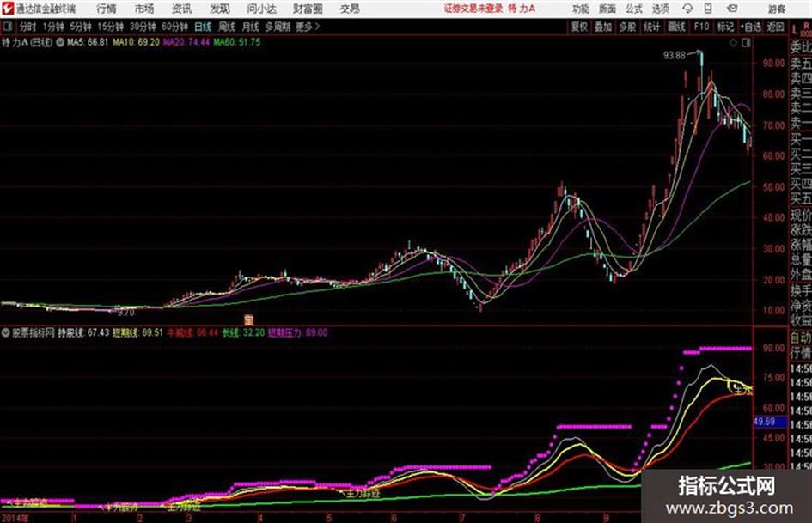Click the 持股线: 67.43 indicator value
Viewport: 812px width, 523px height.
coord(83,332)
